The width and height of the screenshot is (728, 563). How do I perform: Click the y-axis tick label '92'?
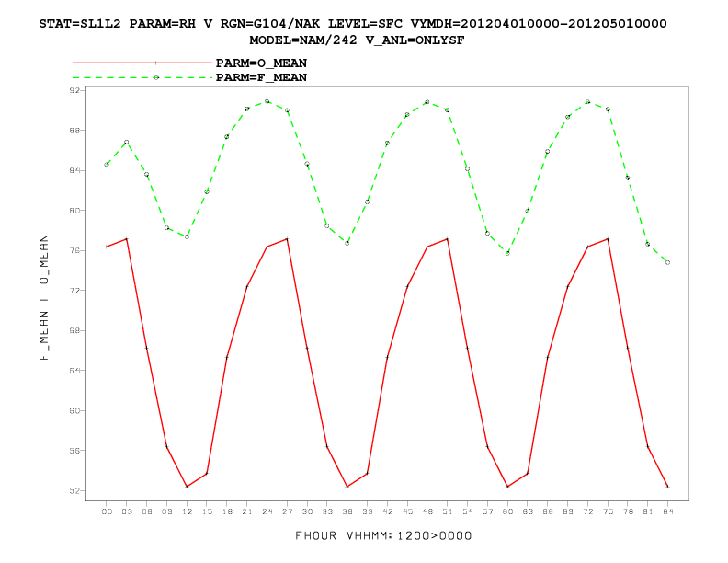tap(74, 90)
